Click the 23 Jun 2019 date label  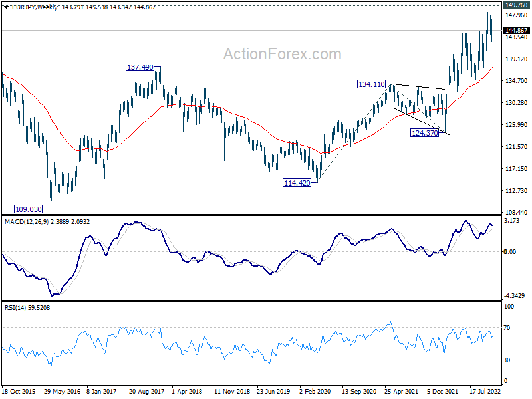click(273, 392)
